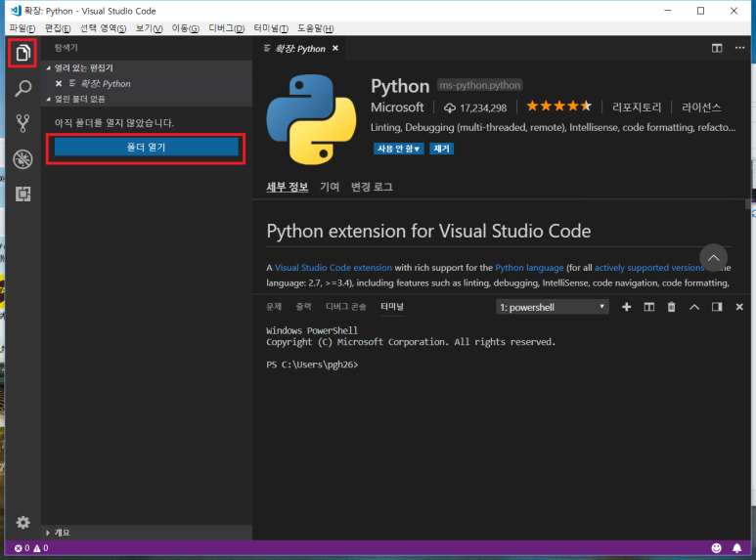
Task: Click the Microsoft publisher name
Action: [x=397, y=107]
